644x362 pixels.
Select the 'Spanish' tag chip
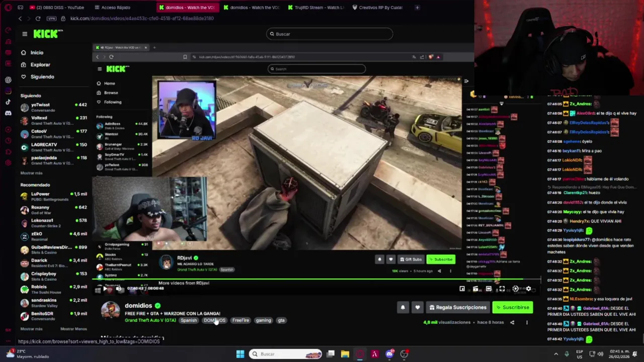(x=189, y=320)
